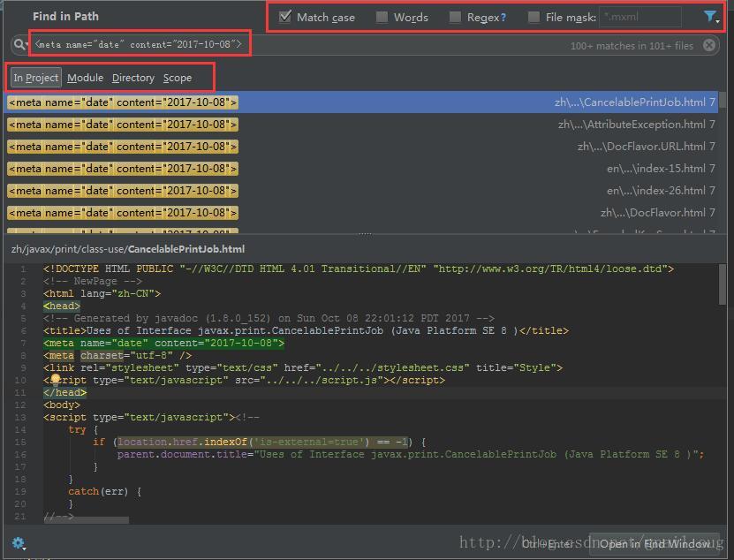This screenshot has height=560, width=734.
Task: Open the File mask combo box
Action: coord(639,18)
